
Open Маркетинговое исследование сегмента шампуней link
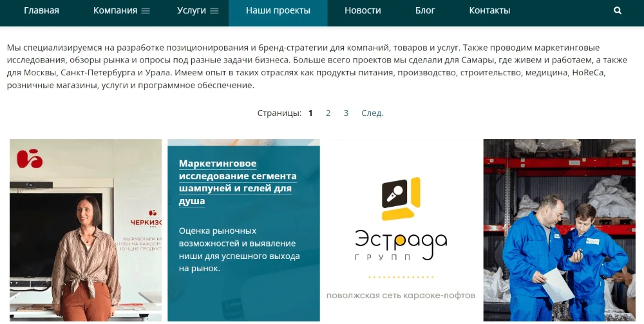(x=238, y=182)
